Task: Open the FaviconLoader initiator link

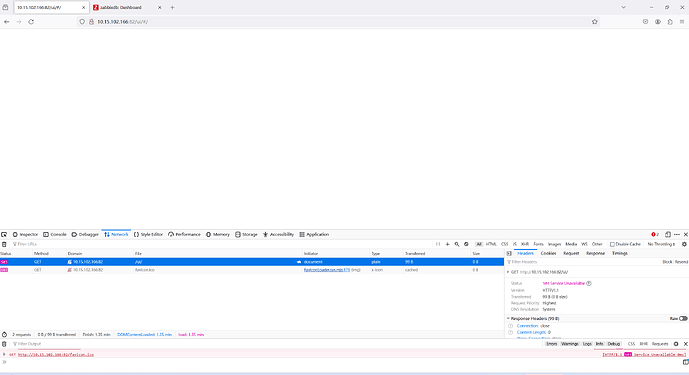Action: tap(327, 270)
